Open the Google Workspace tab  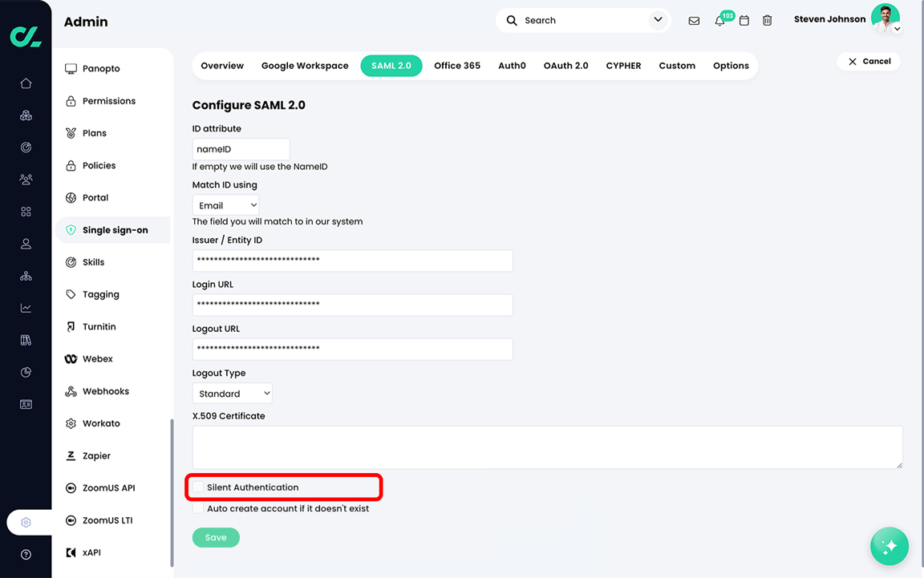(x=305, y=65)
